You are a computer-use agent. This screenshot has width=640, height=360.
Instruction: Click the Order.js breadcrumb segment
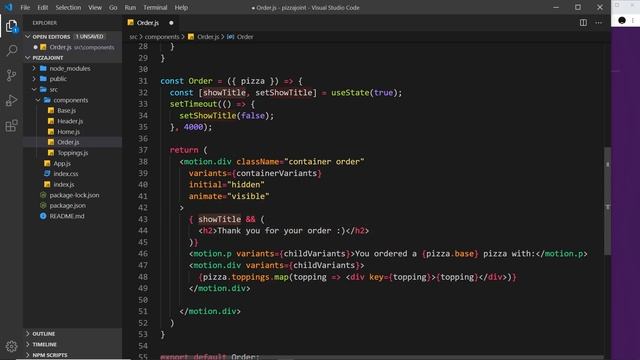click(x=208, y=37)
